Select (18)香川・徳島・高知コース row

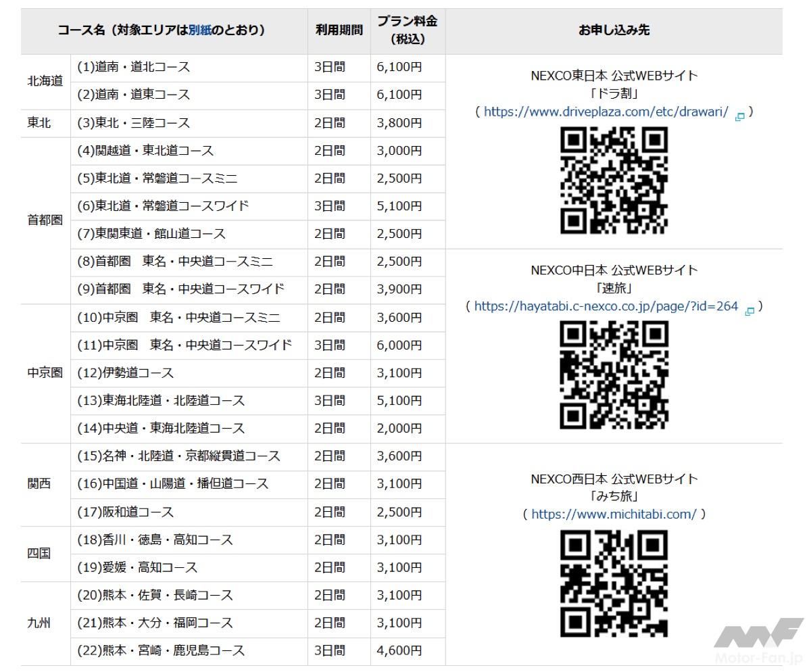[x=189, y=540]
